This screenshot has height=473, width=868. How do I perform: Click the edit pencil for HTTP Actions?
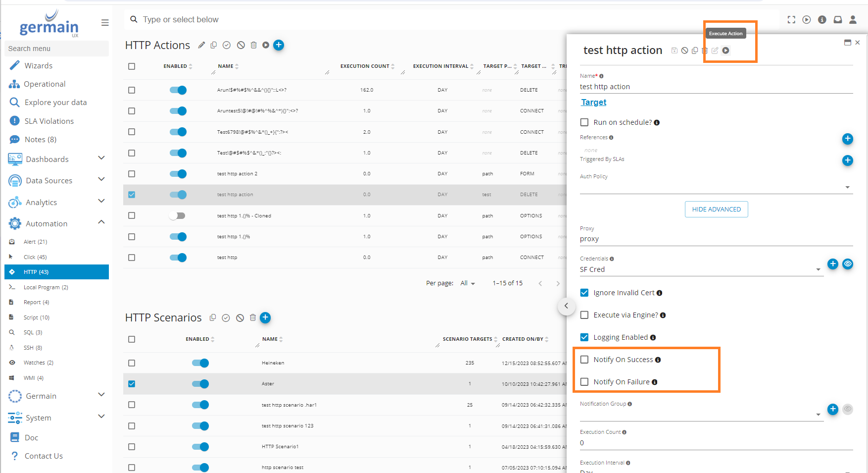[x=201, y=45]
